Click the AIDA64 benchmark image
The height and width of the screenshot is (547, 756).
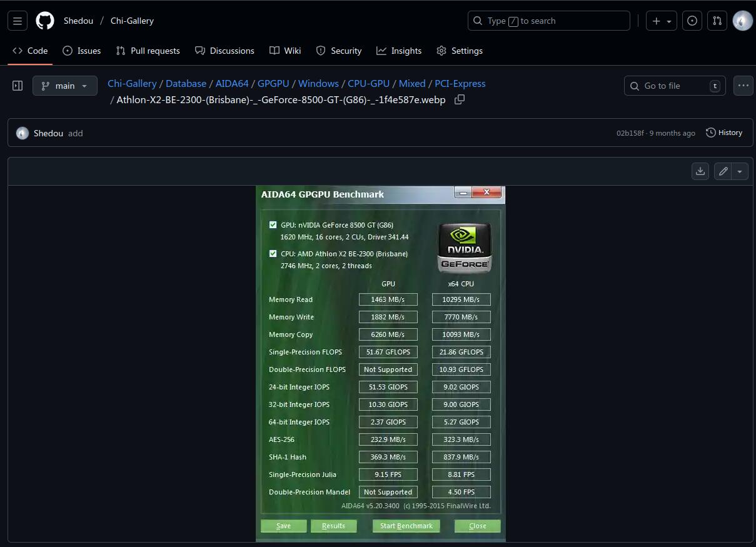click(x=380, y=364)
